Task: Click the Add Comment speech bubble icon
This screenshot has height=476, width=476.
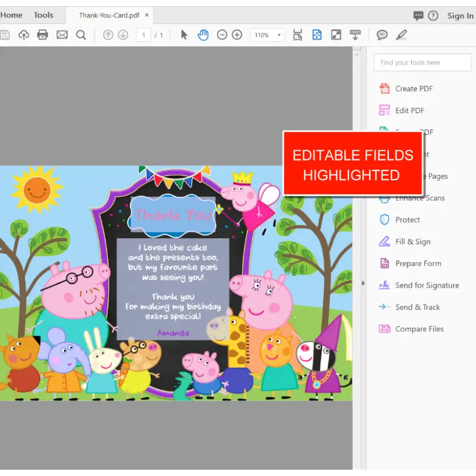Action: pos(382,35)
